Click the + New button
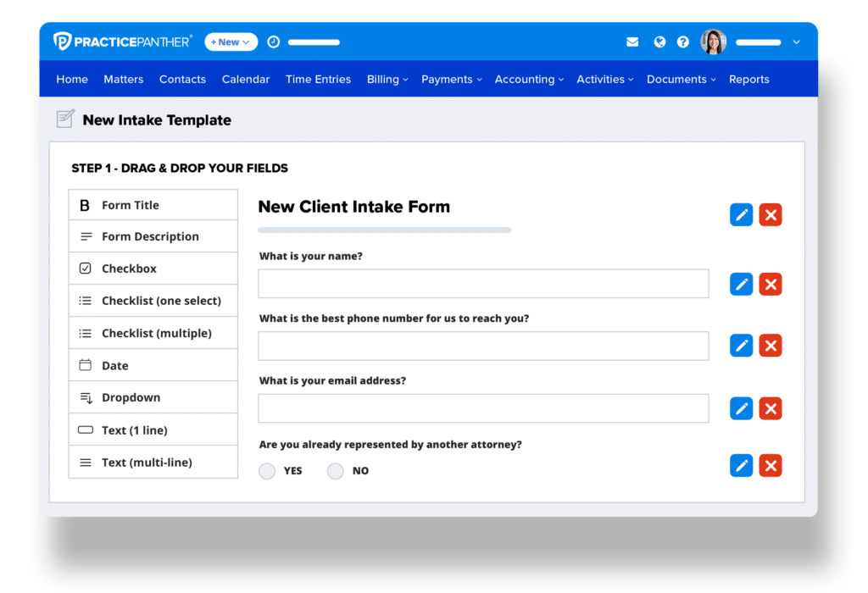868x593 pixels. point(231,42)
